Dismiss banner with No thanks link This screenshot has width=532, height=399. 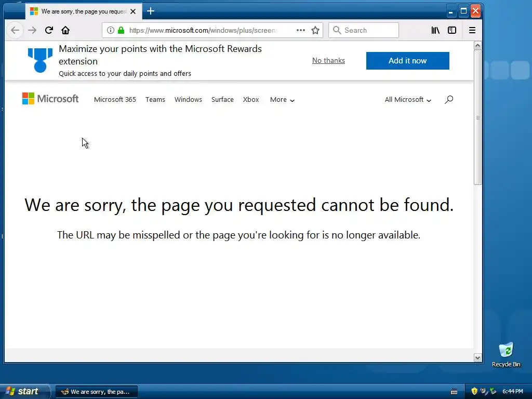pos(328,60)
